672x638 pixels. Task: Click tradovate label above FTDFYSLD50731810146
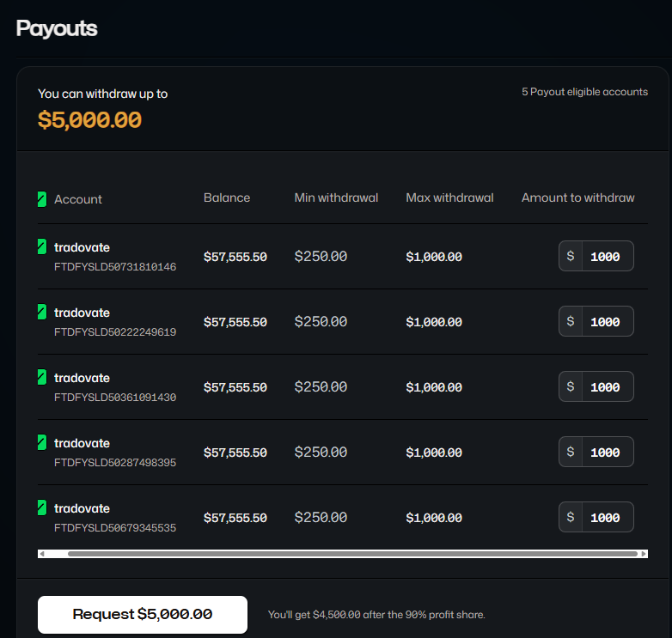coord(82,247)
